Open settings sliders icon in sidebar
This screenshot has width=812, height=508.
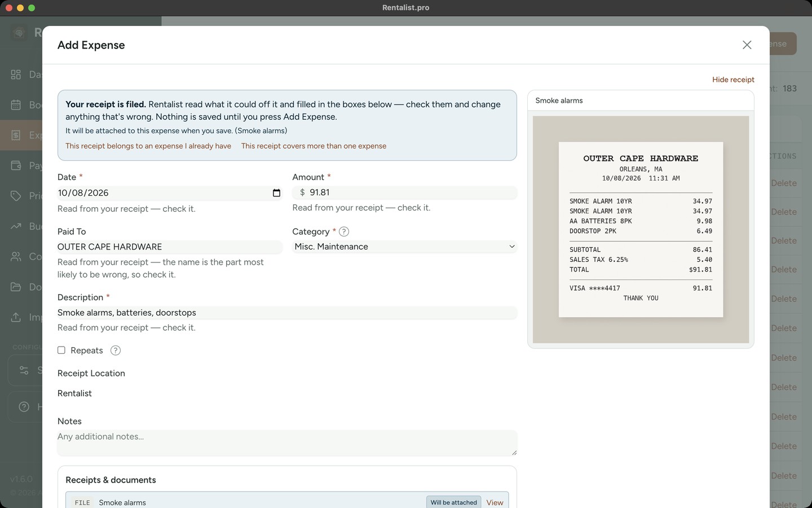point(24,370)
